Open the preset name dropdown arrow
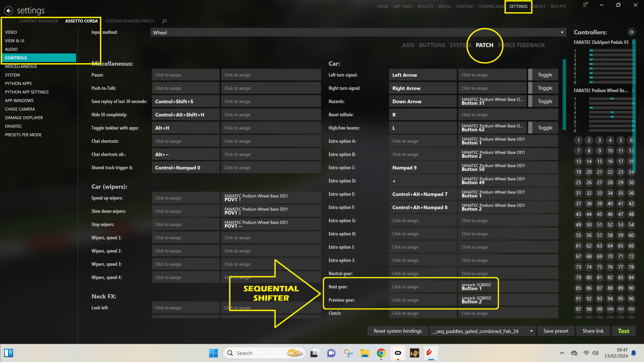This screenshot has width=644, height=362. (x=531, y=331)
